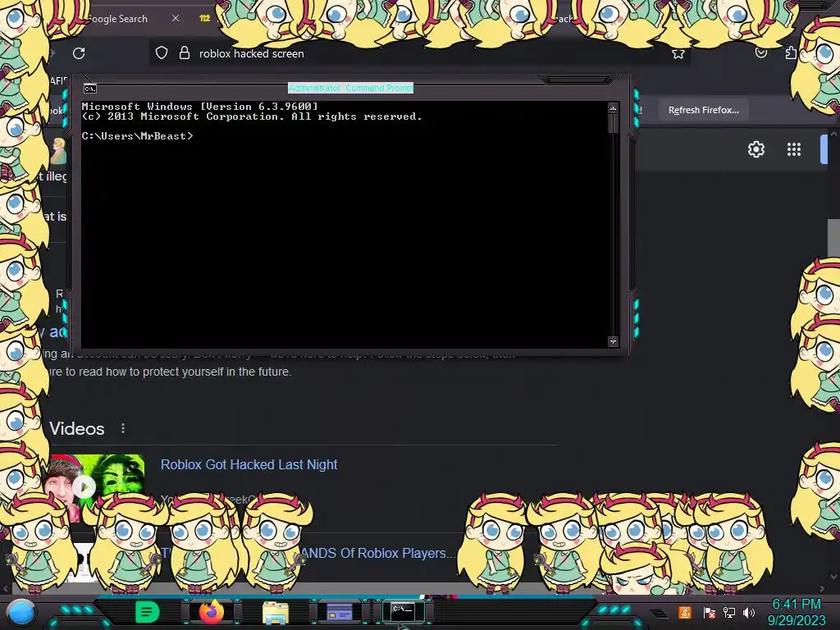This screenshot has width=840, height=630.
Task: Open the tracking protection shield icon
Action: point(162,53)
